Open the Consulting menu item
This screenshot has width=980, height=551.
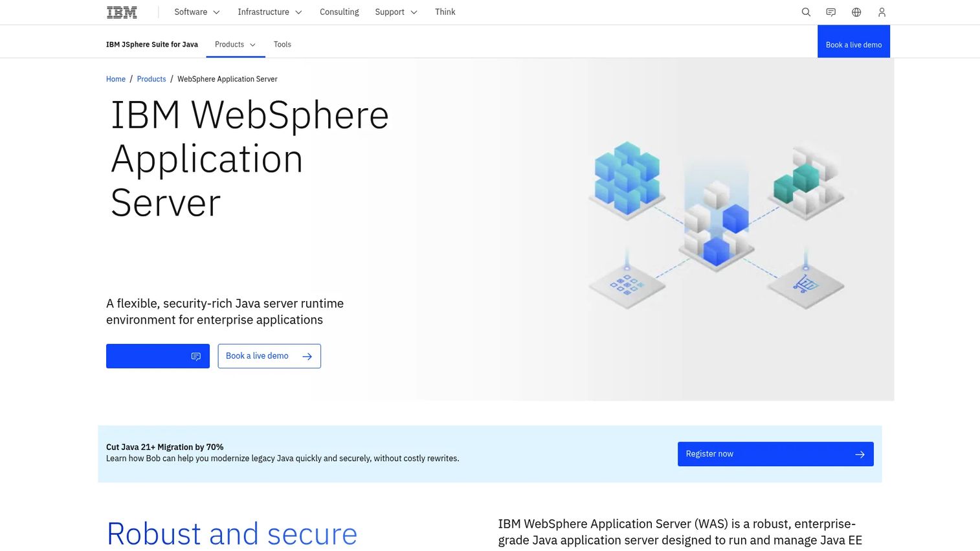[339, 12]
